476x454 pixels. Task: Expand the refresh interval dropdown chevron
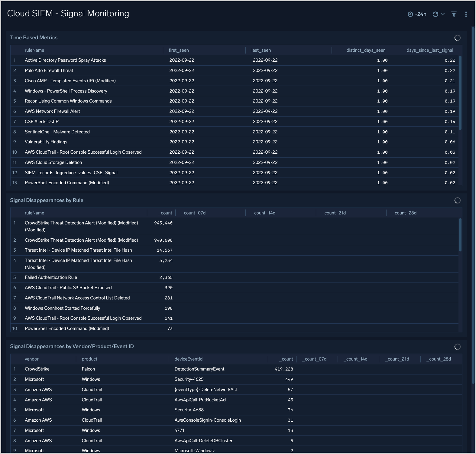[x=443, y=14]
